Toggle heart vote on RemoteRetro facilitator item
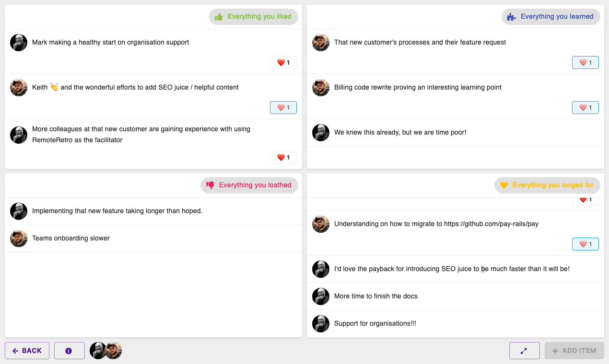The height and width of the screenshot is (364, 609). pyautogui.click(x=283, y=158)
